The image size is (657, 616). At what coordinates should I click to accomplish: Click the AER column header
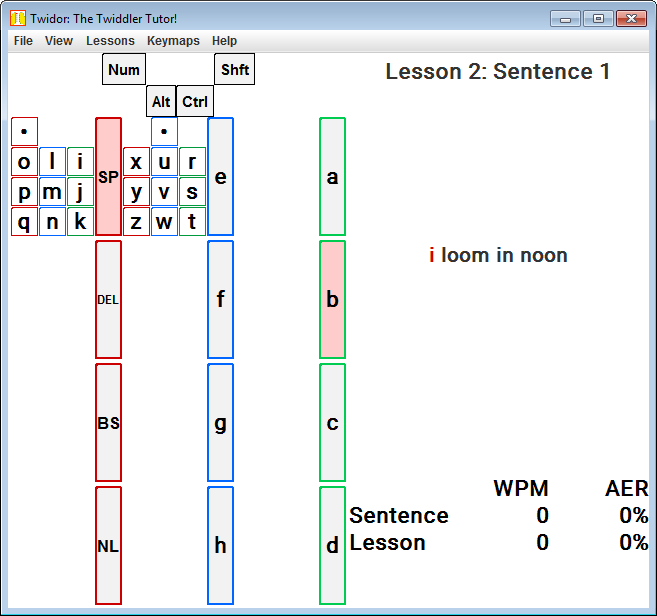(x=626, y=488)
